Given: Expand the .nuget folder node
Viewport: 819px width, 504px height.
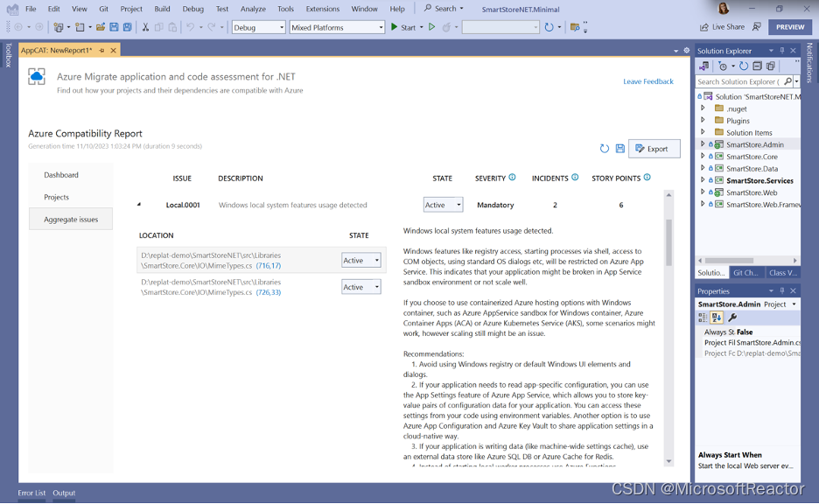Looking at the screenshot, I should 703,108.
